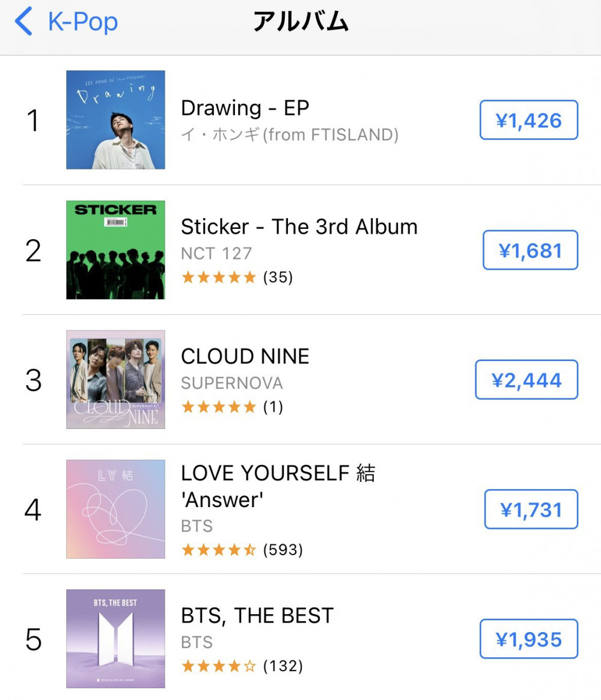
Task: Go back using the K-Pop chevron arrow
Action: point(23,21)
